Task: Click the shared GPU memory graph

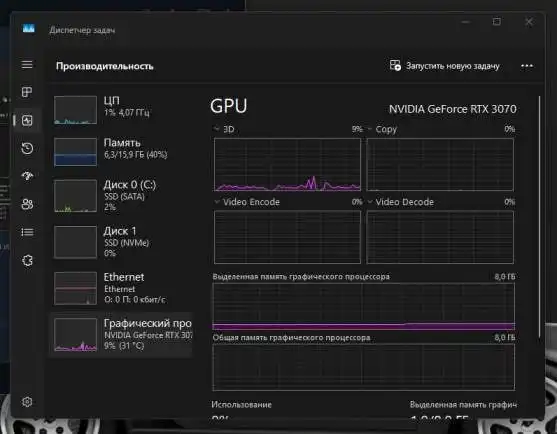Action: (x=363, y=367)
